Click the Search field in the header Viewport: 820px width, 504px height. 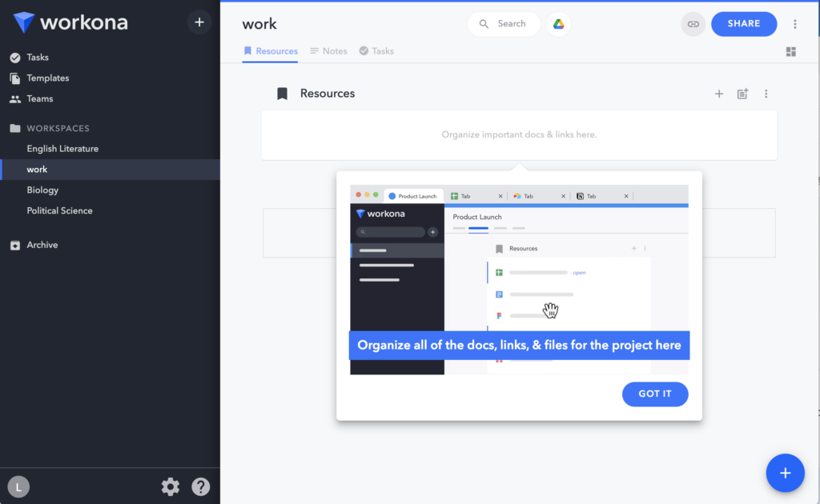pyautogui.click(x=504, y=24)
